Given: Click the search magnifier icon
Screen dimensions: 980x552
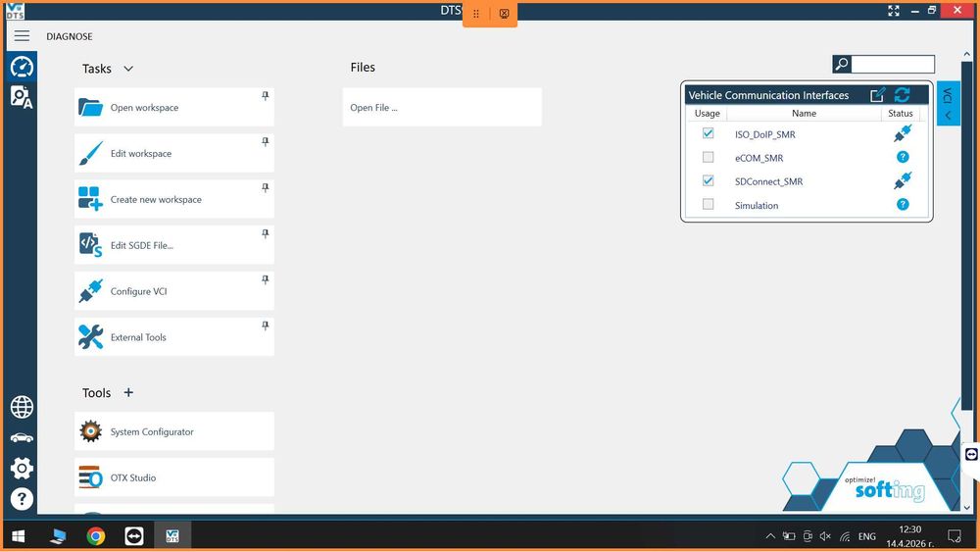Looking at the screenshot, I should tap(842, 64).
